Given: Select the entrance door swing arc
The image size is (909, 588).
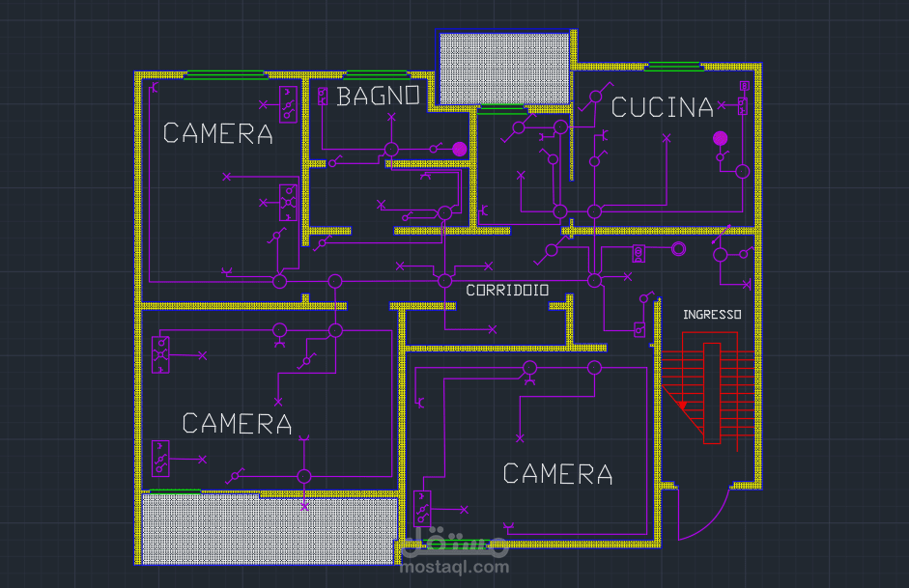Looking at the screenshot, I should pos(704,515).
